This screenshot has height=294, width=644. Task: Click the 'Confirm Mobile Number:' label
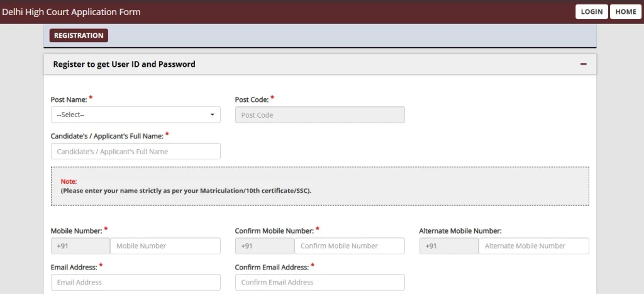click(x=274, y=230)
